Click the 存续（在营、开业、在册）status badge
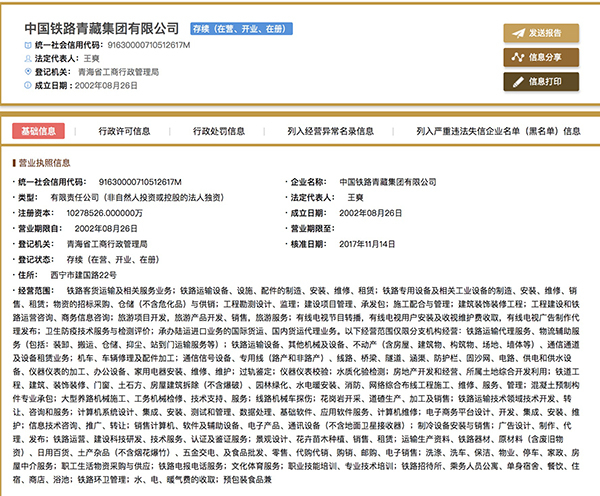Screen dimensions: 600x496 coord(241,29)
